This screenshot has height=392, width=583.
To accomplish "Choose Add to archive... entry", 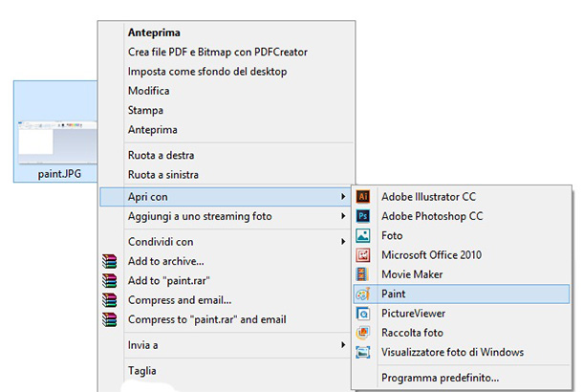I will pyautogui.click(x=166, y=261).
